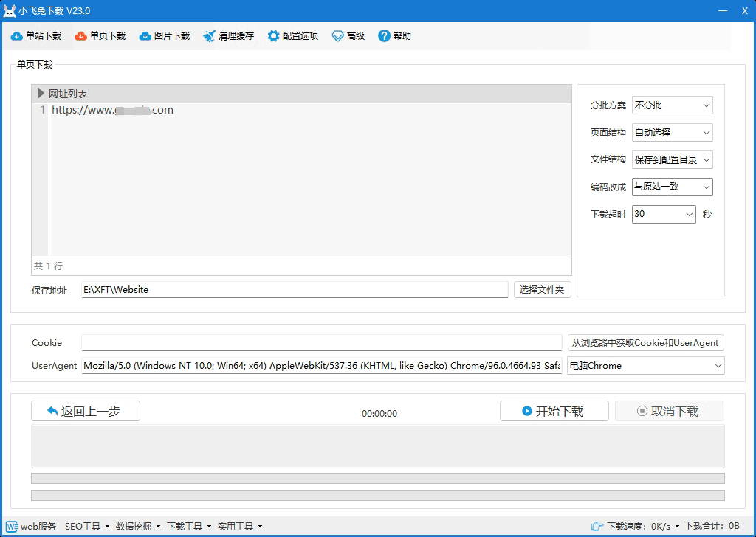
Task: Click into the Cookie input field
Action: (x=321, y=343)
